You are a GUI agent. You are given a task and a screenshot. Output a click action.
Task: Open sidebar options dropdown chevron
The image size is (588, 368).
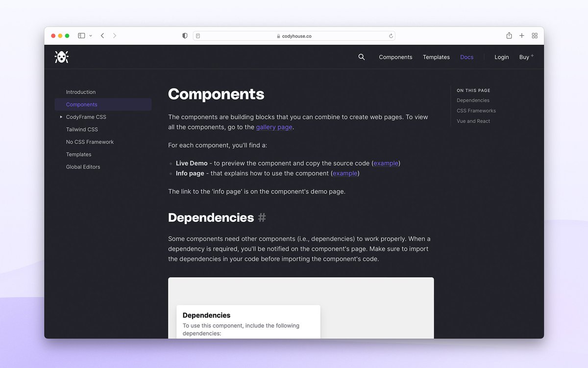91,36
